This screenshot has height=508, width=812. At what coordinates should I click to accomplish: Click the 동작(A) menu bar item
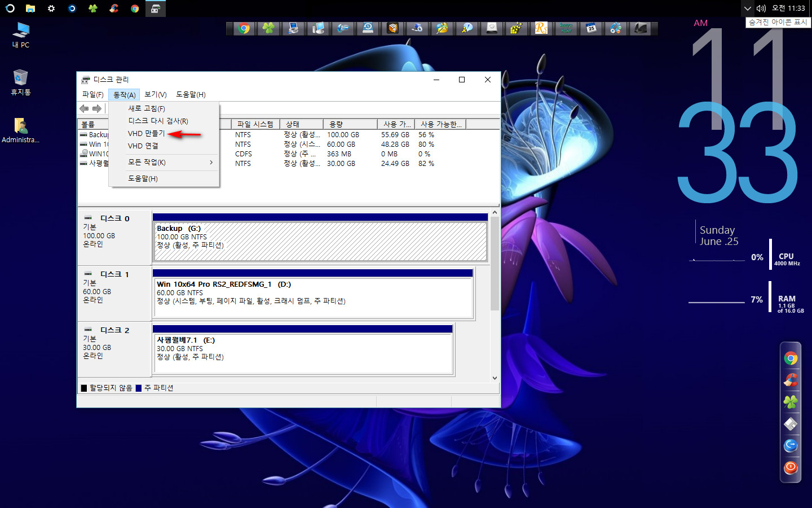coord(124,94)
